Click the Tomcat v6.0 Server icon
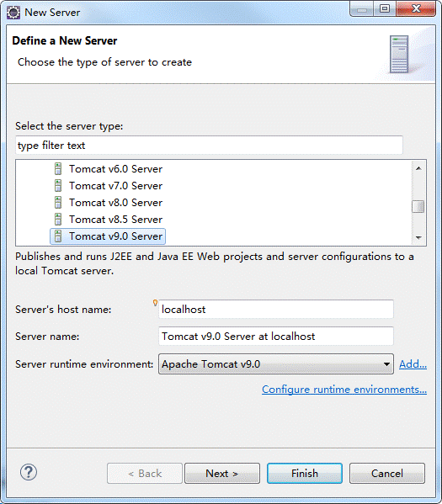Viewport: 442px width, 504px height. [x=58, y=169]
